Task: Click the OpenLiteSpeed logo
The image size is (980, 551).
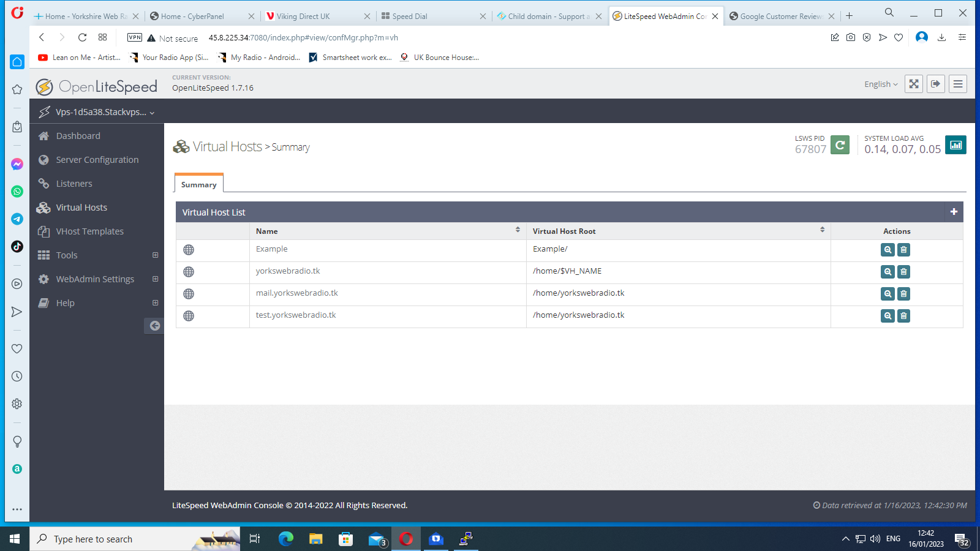Action: [97, 87]
